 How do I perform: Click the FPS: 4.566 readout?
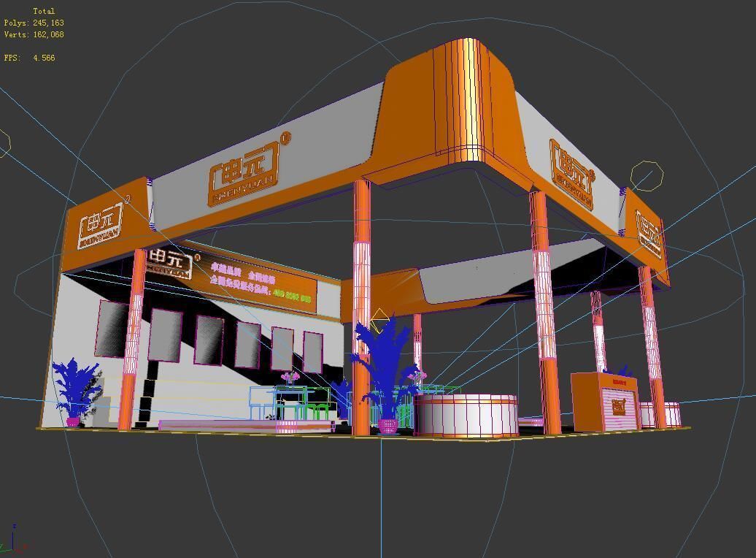coord(29,58)
